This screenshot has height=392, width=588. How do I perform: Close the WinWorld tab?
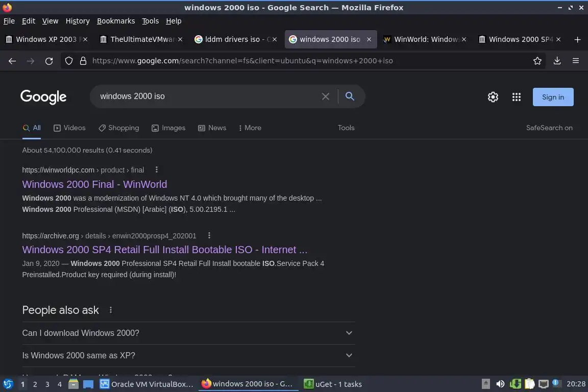pos(464,39)
